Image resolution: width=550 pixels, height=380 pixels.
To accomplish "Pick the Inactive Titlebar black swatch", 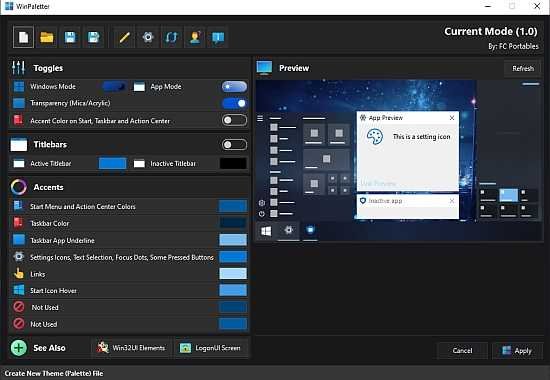I will click(233, 163).
